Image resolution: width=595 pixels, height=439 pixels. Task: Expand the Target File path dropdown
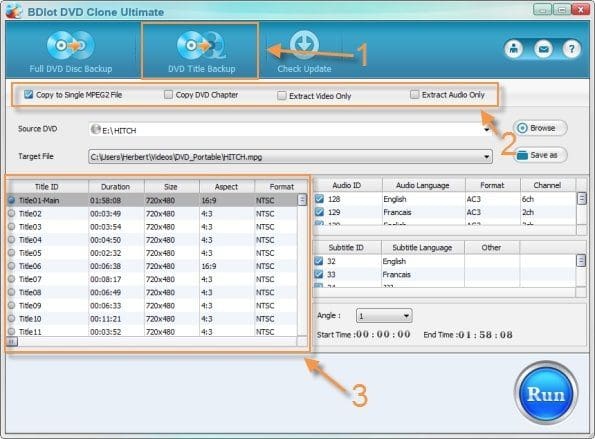point(486,157)
